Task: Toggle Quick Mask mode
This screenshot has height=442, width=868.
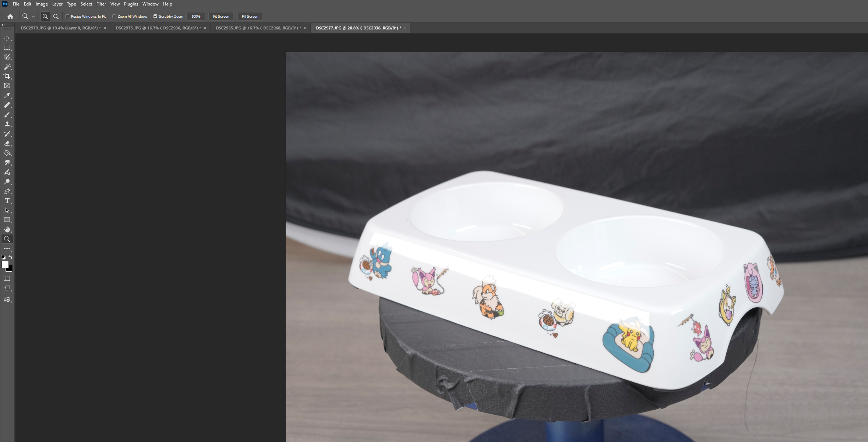Action: point(7,279)
